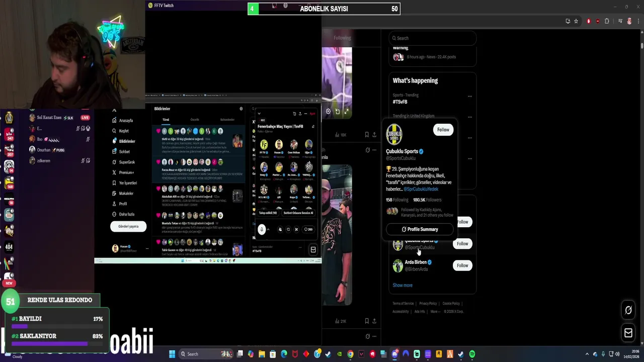Toggle the microphone in the Space
Image resolution: width=644 pixels, height=362 pixels.
tap(262, 229)
